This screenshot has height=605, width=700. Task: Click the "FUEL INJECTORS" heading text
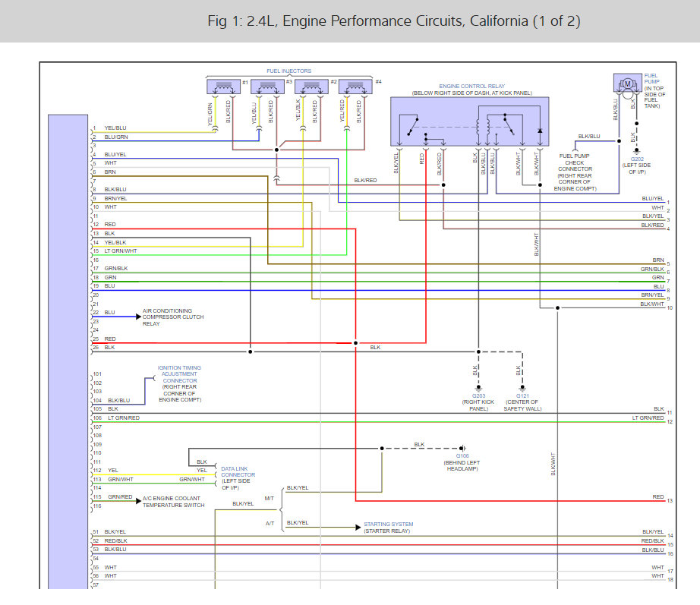(x=289, y=71)
